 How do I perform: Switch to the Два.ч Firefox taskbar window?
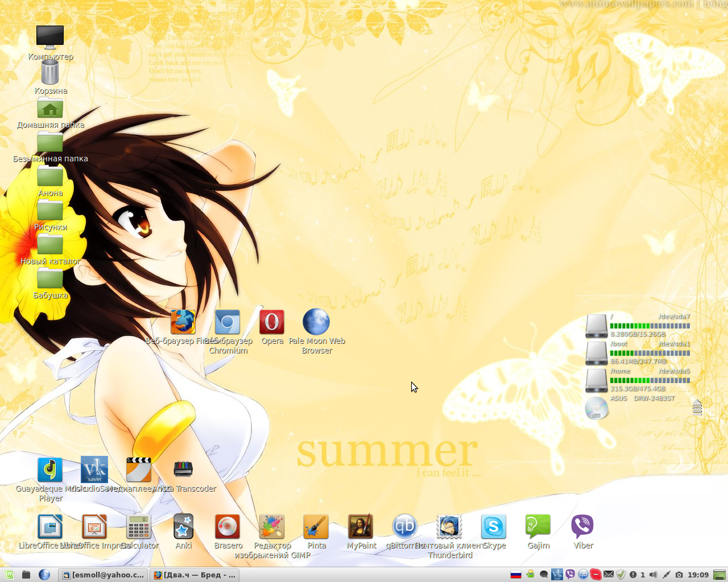[194, 575]
